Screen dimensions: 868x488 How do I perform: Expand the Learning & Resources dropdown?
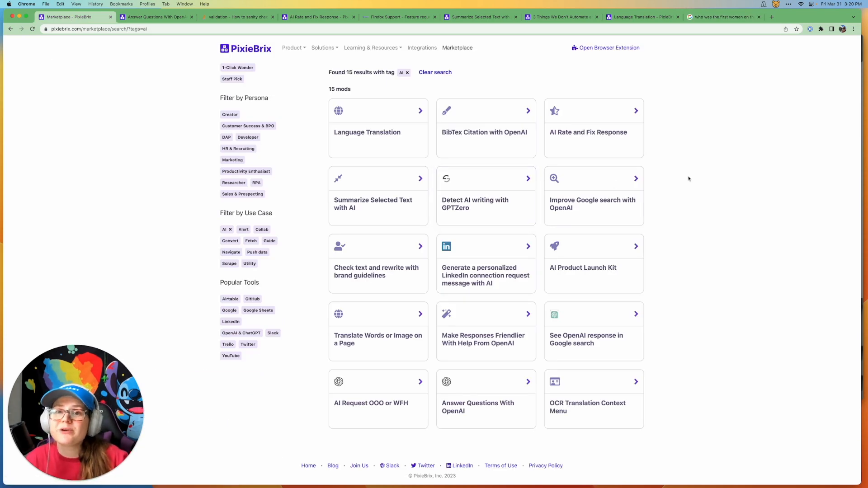tap(373, 48)
